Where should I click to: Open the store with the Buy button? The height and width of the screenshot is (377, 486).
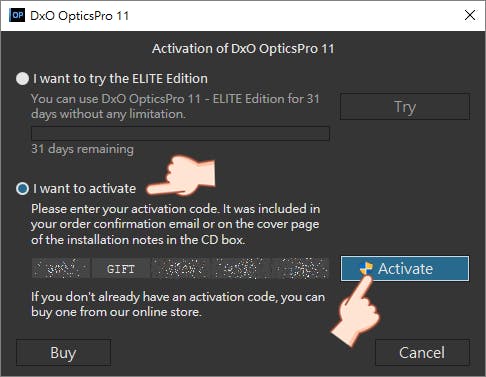tap(63, 353)
